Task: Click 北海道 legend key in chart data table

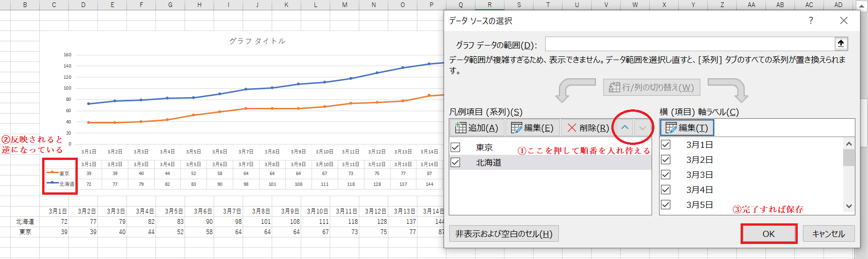Action: 60,183
